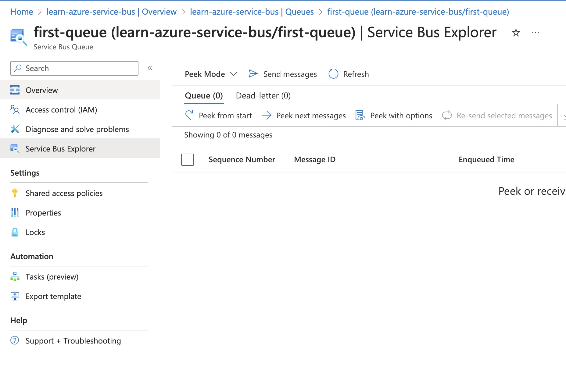Click the Diagnose and solve problems wrench icon
Image resolution: width=566 pixels, height=392 pixels.
[15, 129]
